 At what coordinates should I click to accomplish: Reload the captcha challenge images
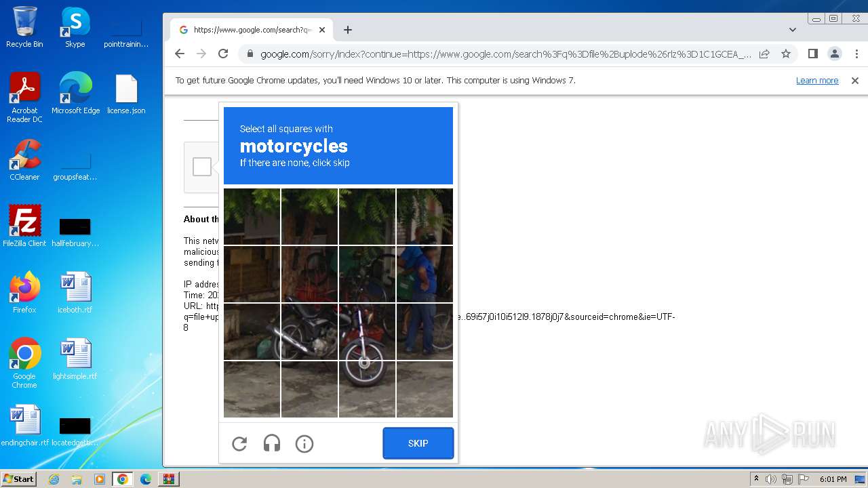tap(239, 444)
